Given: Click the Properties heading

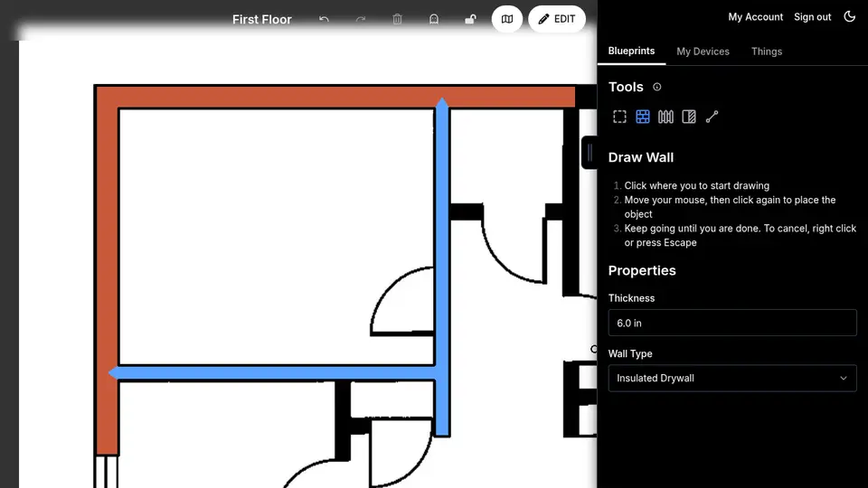Looking at the screenshot, I should [x=642, y=270].
